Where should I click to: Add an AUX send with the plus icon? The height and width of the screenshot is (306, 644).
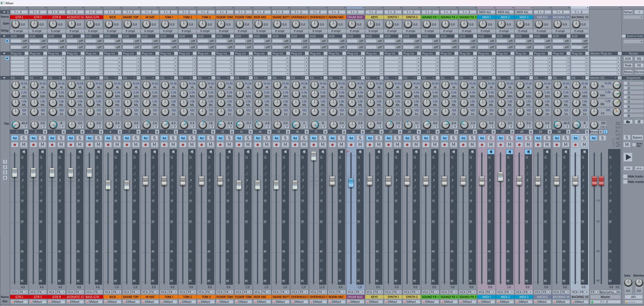coord(7,41)
